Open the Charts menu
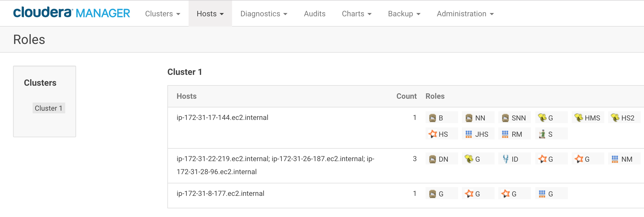 tap(357, 14)
